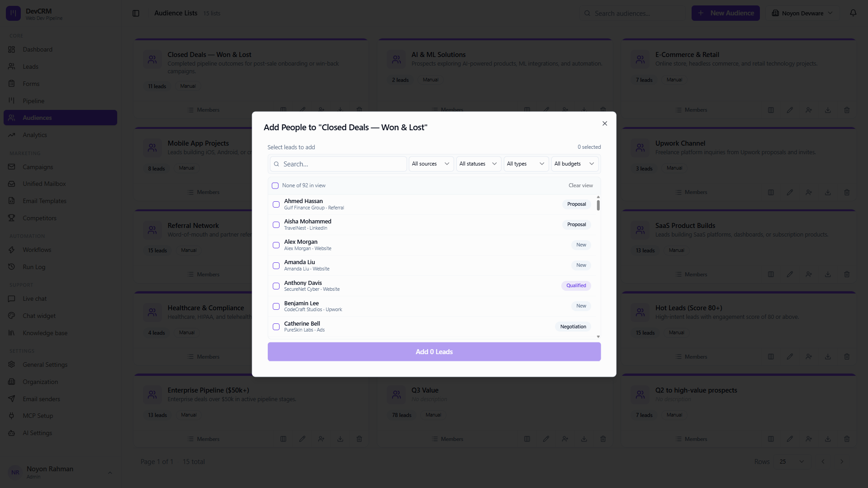Screen dimensions: 868x488
Task: Click the download icon on Q2 to high-value prospects card
Action: (828, 439)
